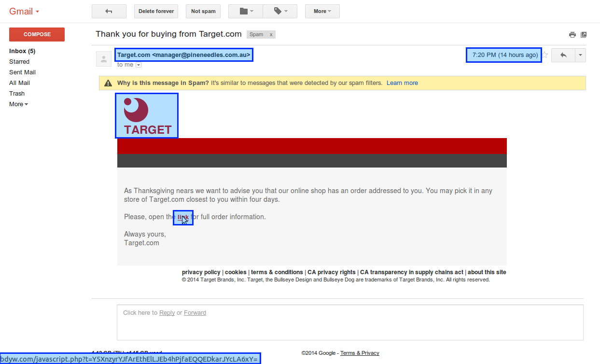The image size is (600, 364).
Task: Click the back to inbox arrow button
Action: 109,11
